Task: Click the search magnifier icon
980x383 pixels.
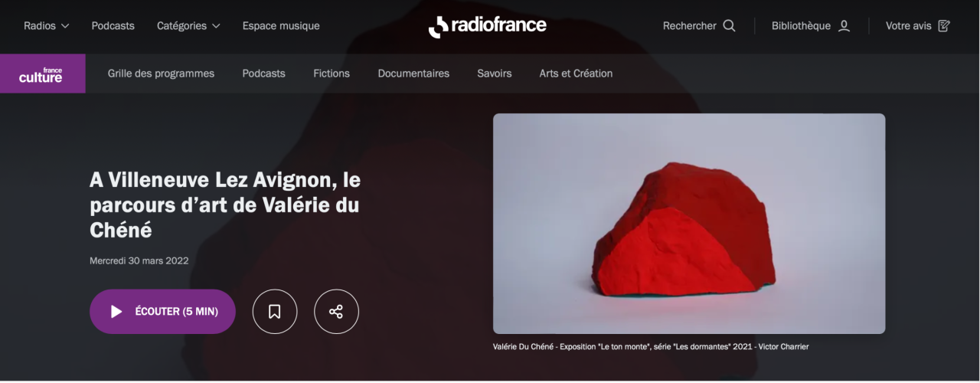Action: click(x=729, y=26)
